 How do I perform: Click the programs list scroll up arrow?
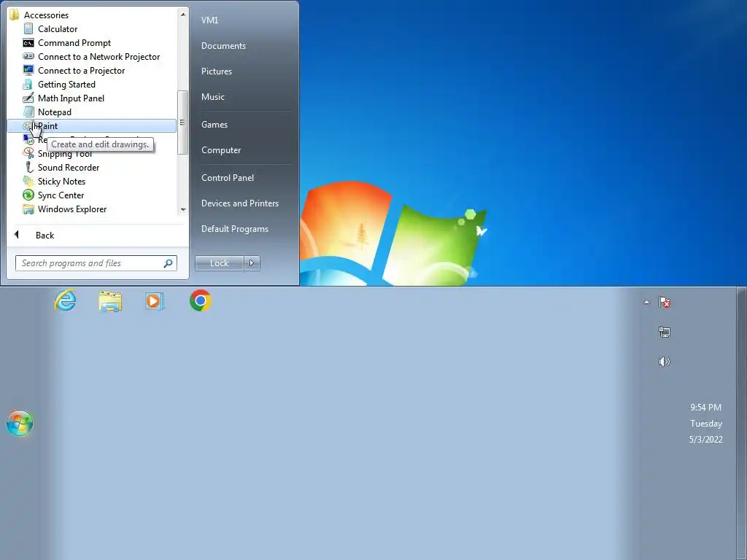(x=183, y=15)
